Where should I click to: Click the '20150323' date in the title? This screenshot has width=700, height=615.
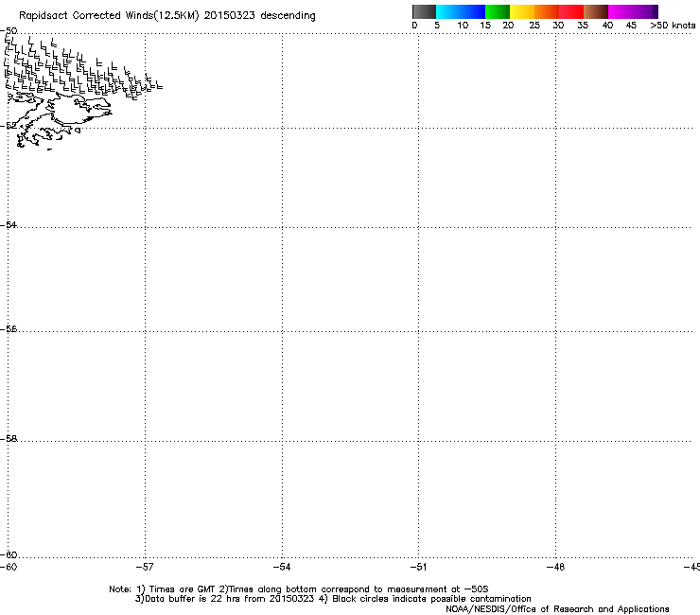tap(230, 16)
